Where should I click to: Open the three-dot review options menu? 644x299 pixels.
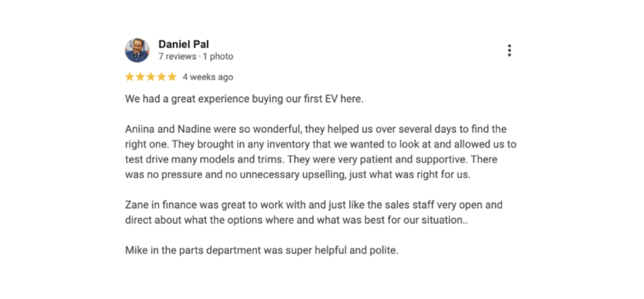tap(509, 51)
